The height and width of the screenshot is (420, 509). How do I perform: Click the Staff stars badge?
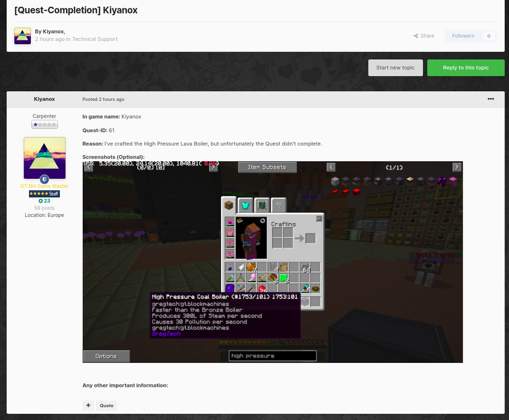coord(44,194)
